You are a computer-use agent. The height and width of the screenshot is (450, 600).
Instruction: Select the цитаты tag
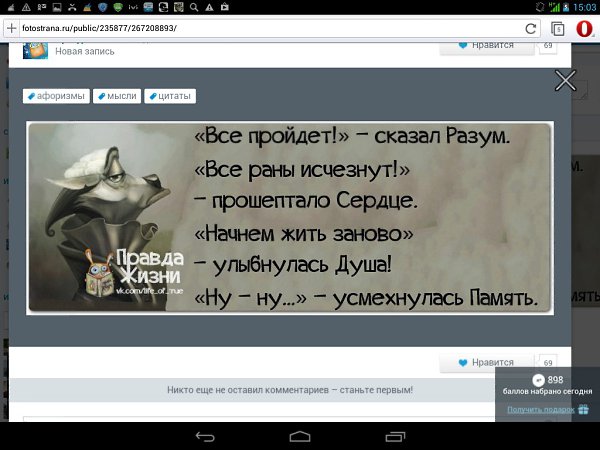click(x=170, y=96)
